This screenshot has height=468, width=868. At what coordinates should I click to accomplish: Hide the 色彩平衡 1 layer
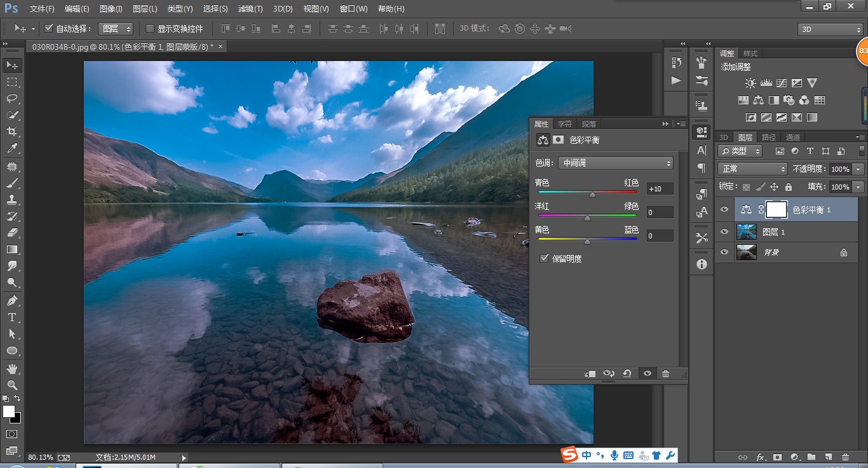pyautogui.click(x=724, y=209)
